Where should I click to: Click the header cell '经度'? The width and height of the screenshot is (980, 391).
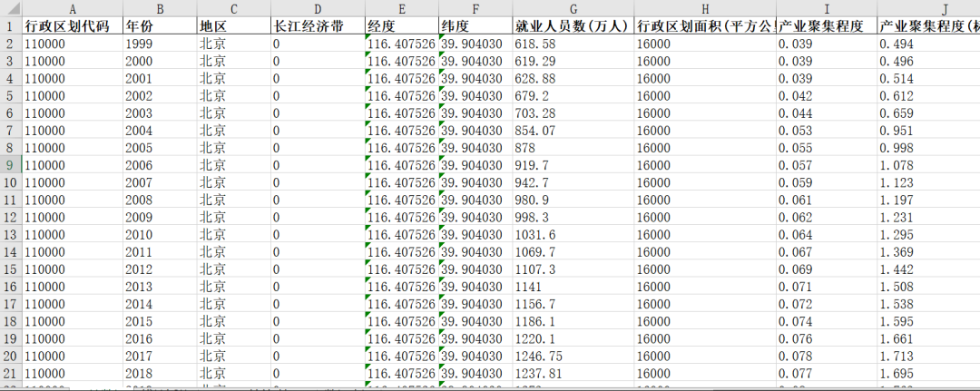(x=401, y=26)
